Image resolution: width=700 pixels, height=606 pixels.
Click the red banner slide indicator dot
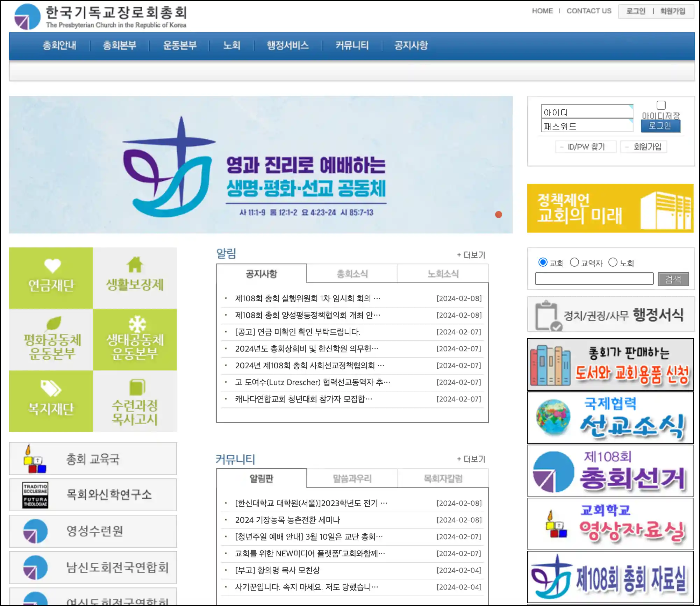[x=499, y=215]
